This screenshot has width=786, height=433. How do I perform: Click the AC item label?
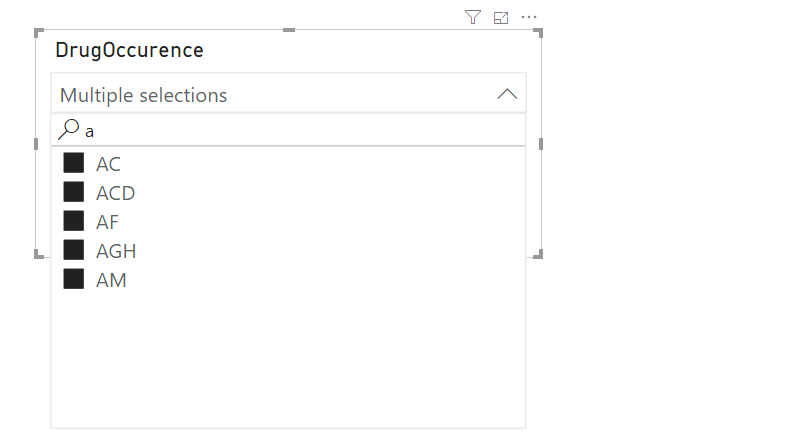pyautogui.click(x=108, y=164)
